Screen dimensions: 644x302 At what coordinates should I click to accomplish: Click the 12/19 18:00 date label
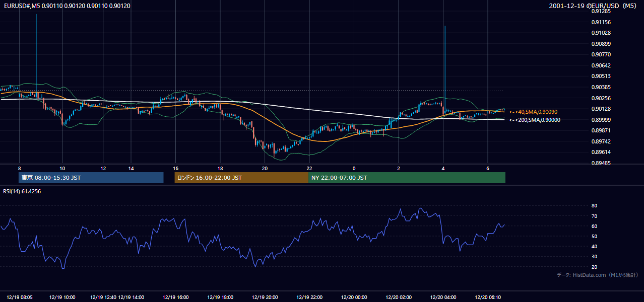220,297
